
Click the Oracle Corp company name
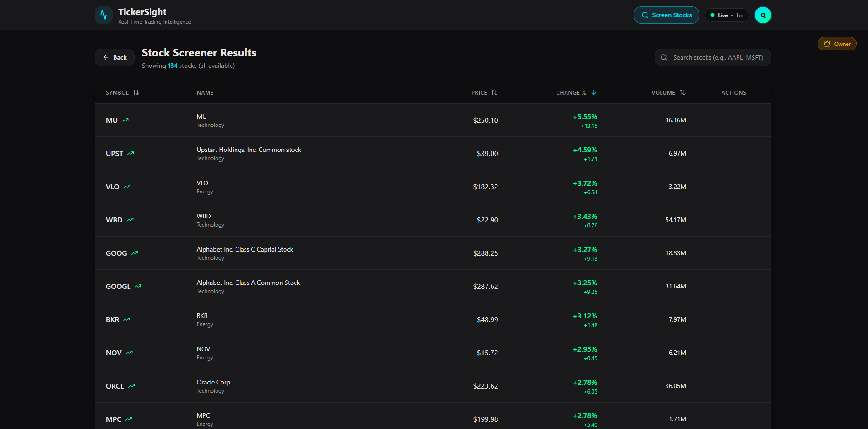pos(213,382)
